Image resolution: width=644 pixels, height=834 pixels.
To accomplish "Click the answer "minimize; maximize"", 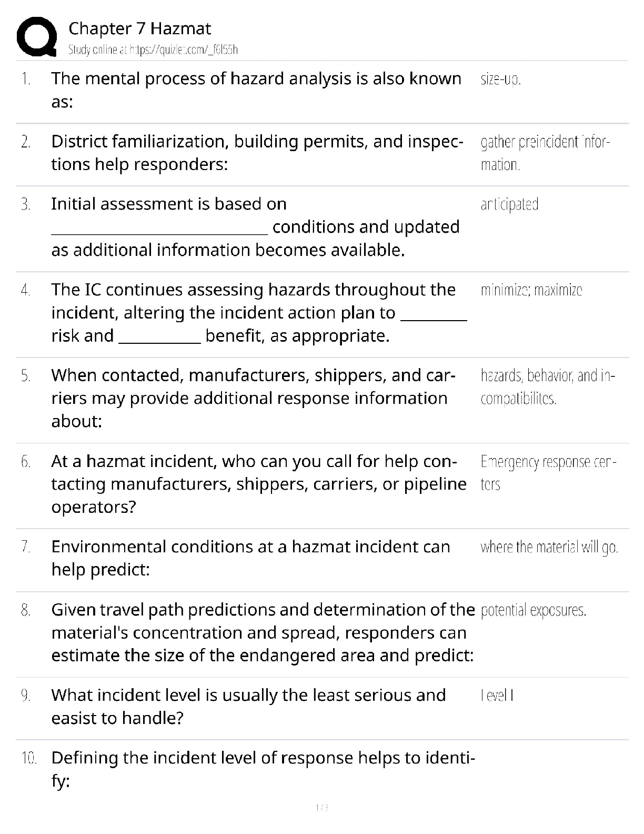I will 531,290.
